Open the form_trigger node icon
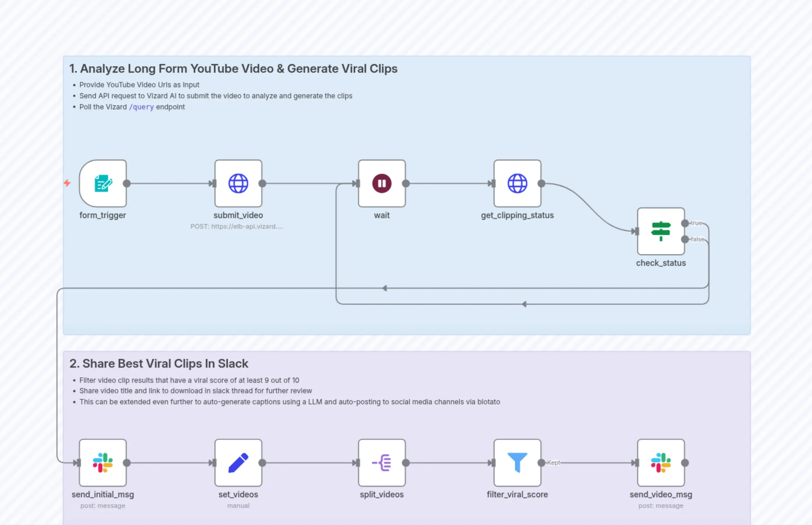Image resolution: width=812 pixels, height=525 pixels. 103,184
